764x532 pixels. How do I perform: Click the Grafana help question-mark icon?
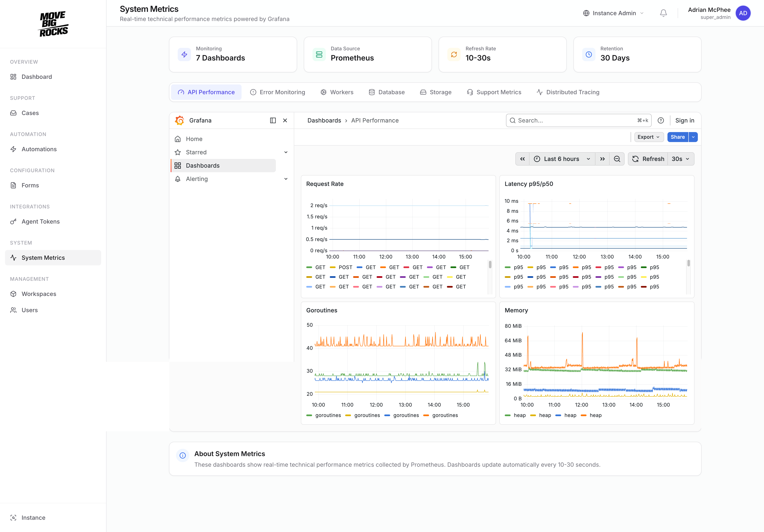pos(661,120)
